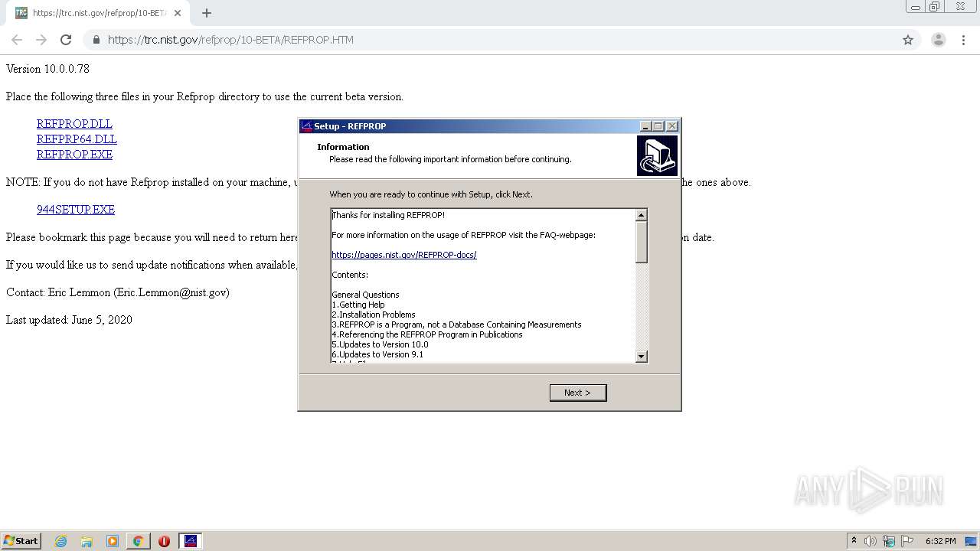The image size is (980, 551).
Task: View site security lock info
Action: point(96,40)
